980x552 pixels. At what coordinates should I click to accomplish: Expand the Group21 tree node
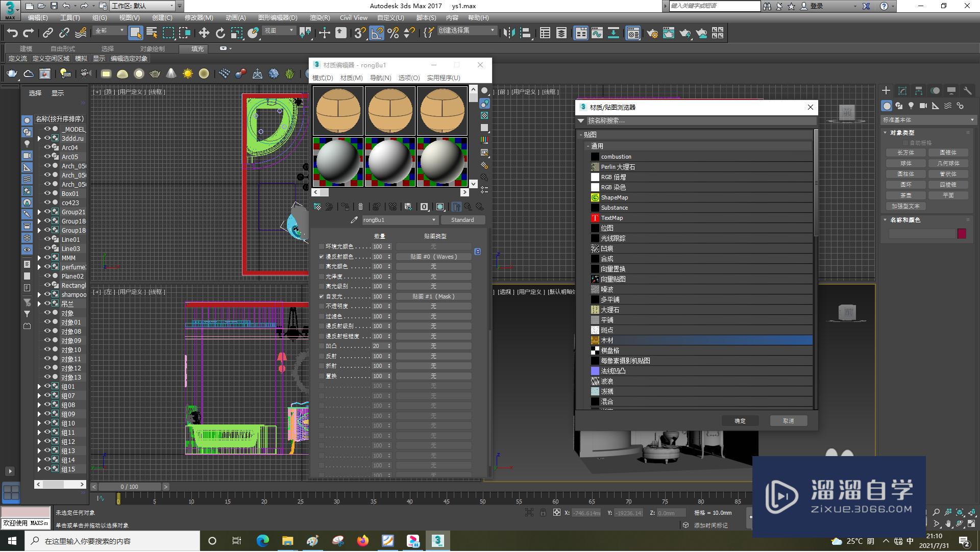[x=39, y=212]
